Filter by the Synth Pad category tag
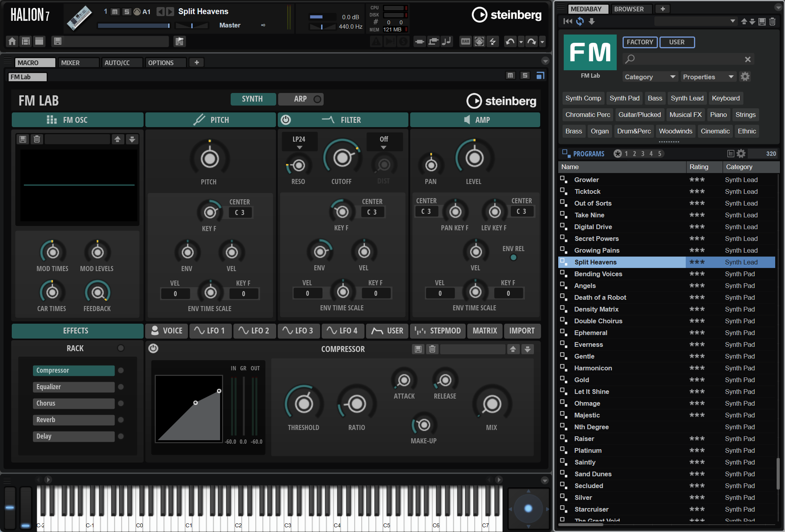Viewport: 785px width, 532px height. (625, 98)
